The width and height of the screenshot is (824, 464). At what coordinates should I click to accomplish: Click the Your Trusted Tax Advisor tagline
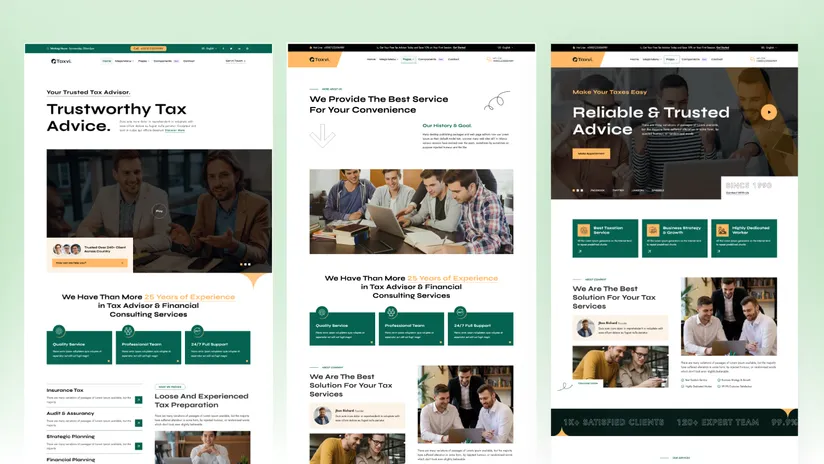88,92
